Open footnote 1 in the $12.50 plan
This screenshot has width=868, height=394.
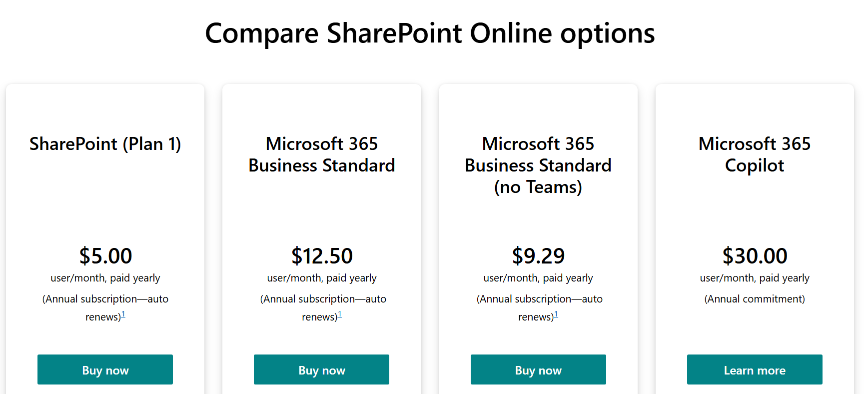pos(340,314)
